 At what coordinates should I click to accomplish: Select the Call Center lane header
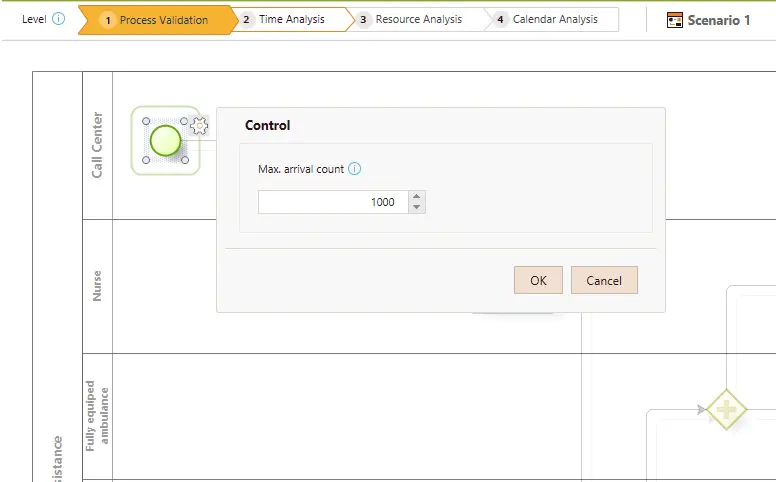click(x=97, y=145)
